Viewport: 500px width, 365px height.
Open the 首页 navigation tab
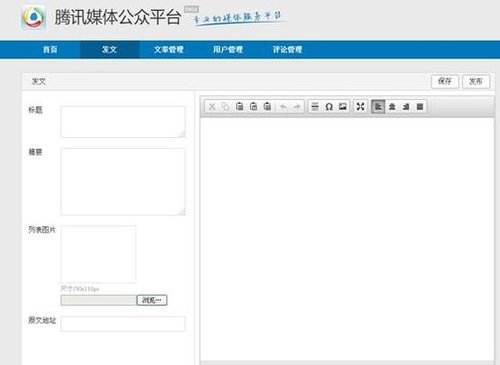click(50, 50)
